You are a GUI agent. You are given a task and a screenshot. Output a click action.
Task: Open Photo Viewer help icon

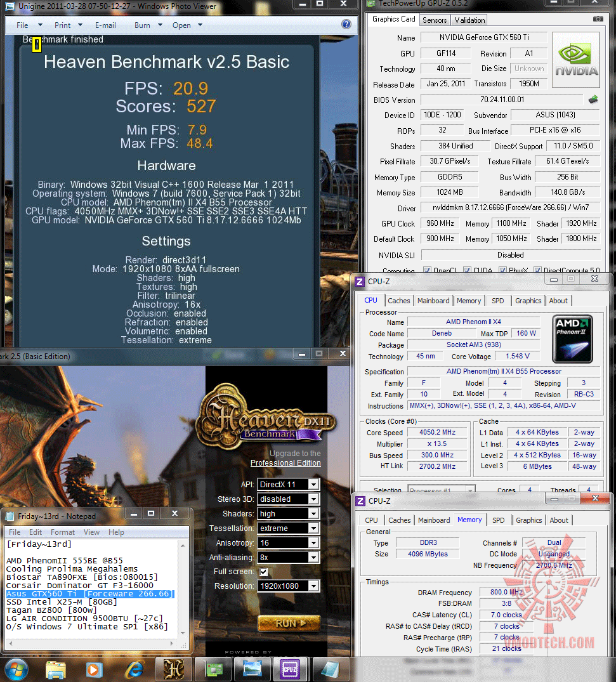point(346,24)
